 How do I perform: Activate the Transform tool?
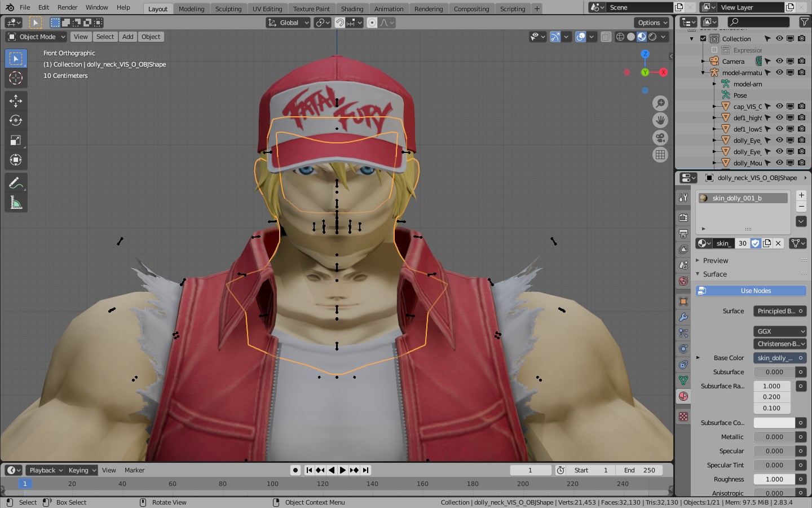tap(16, 160)
